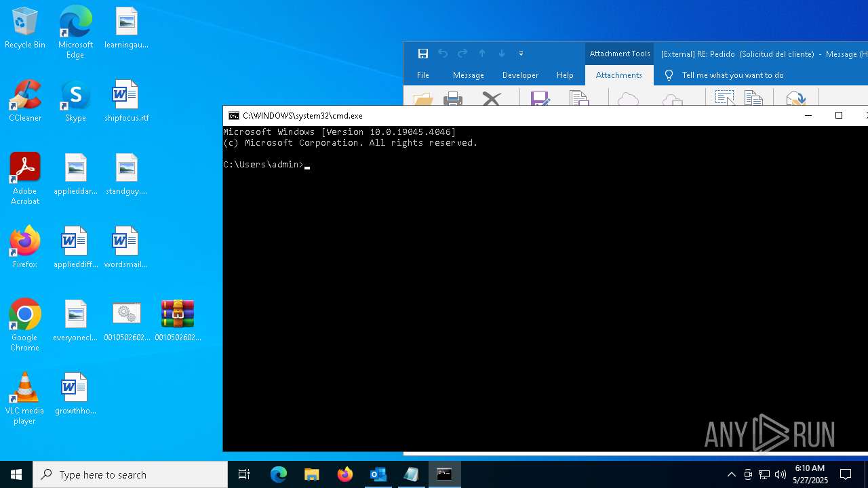Show hidden system tray icons

(x=731, y=474)
